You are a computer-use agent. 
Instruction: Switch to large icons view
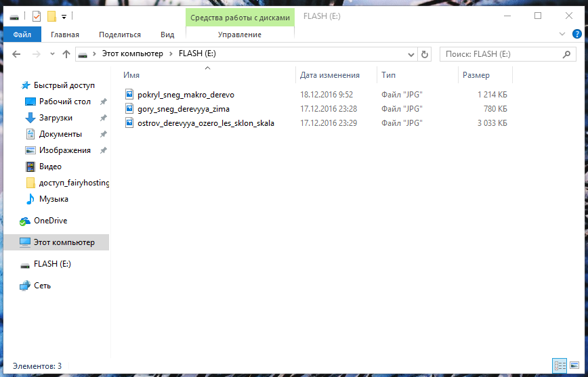pyautogui.click(x=573, y=365)
